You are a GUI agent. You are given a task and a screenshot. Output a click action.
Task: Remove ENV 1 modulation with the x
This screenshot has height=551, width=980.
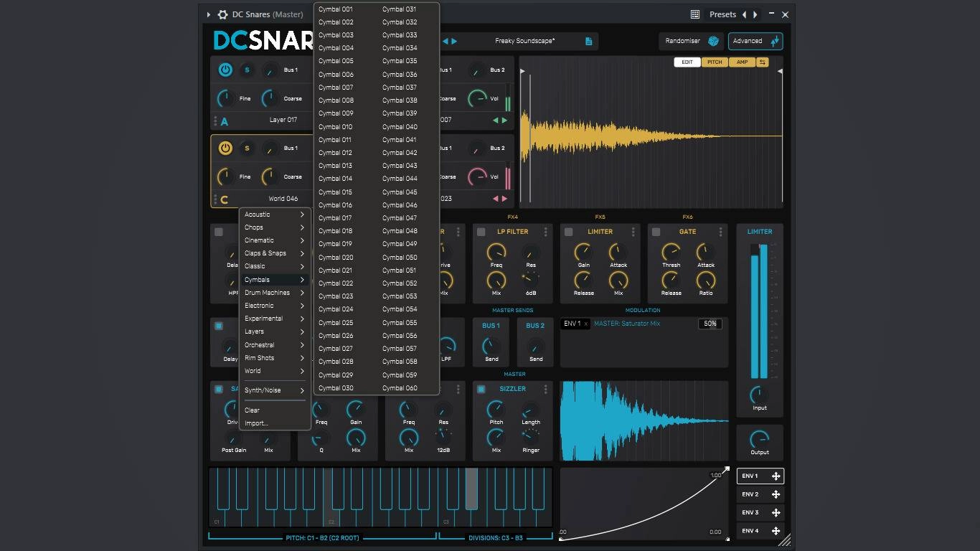click(585, 324)
